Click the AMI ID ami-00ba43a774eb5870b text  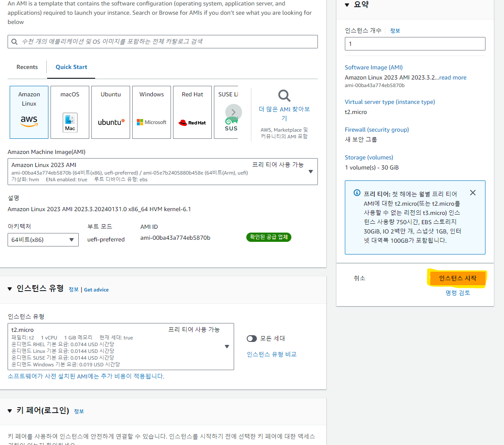click(175, 238)
